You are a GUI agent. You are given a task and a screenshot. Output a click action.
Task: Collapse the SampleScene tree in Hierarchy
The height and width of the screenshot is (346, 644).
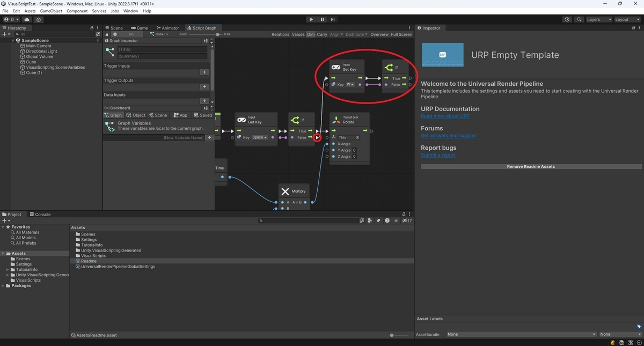pos(13,40)
